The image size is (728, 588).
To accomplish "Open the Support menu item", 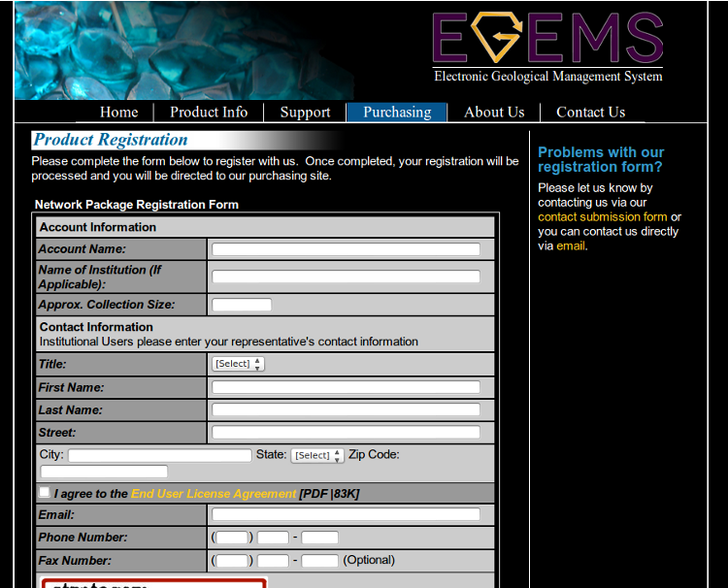I will (x=305, y=113).
